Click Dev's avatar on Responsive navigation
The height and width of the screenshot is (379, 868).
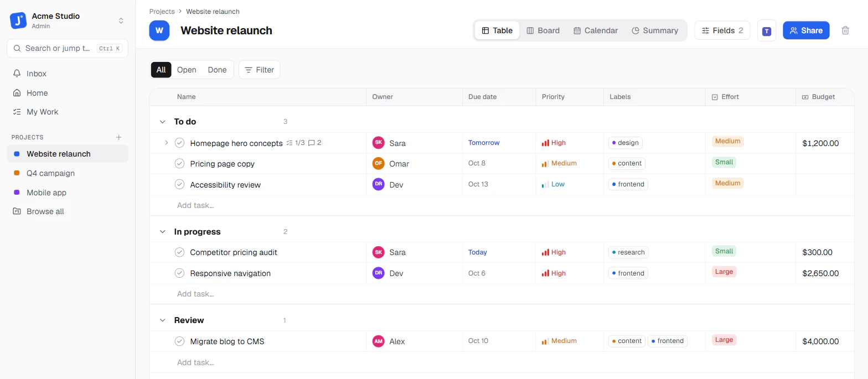[379, 273]
